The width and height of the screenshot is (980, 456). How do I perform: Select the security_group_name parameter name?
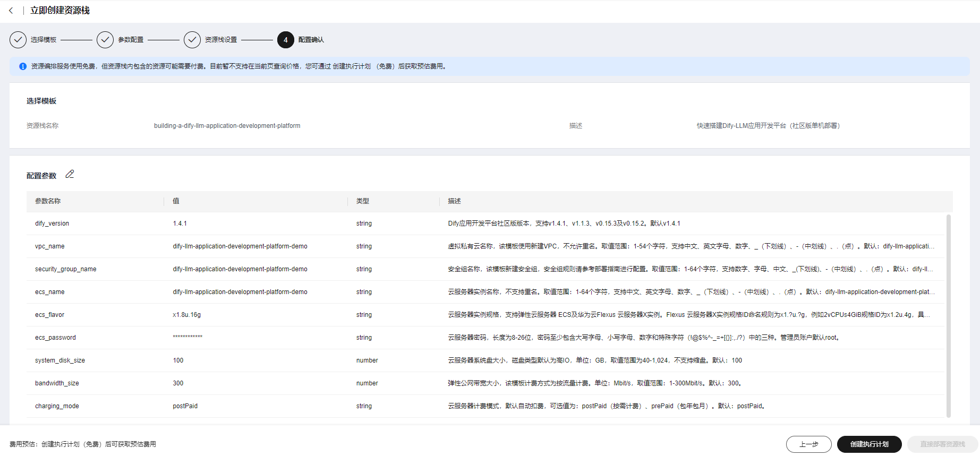66,269
